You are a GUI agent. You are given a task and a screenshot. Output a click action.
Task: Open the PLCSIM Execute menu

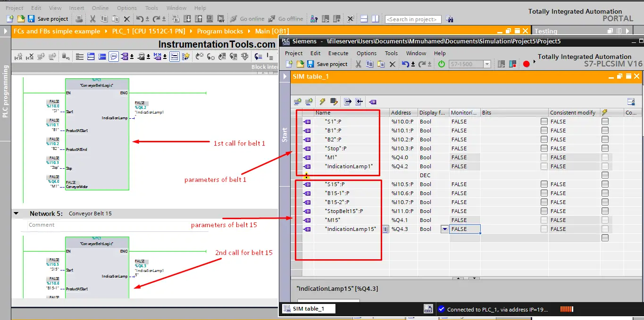338,53
